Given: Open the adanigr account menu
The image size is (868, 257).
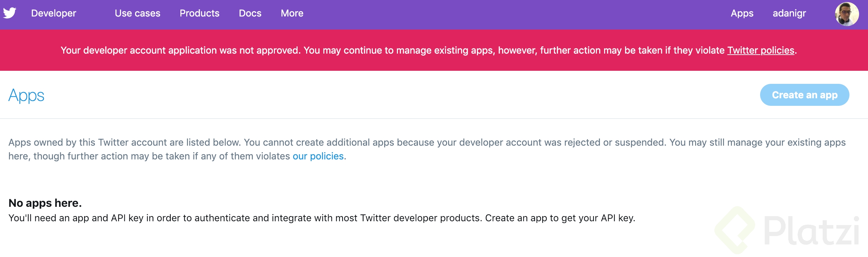Looking at the screenshot, I should (789, 13).
